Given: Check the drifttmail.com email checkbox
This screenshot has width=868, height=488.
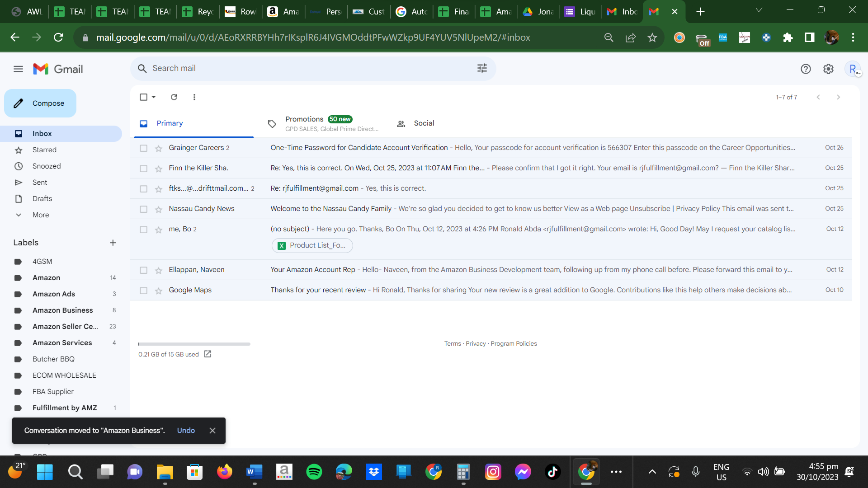Looking at the screenshot, I should (144, 189).
